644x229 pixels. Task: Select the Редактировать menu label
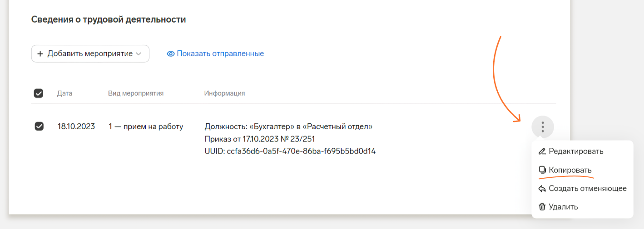point(576,151)
